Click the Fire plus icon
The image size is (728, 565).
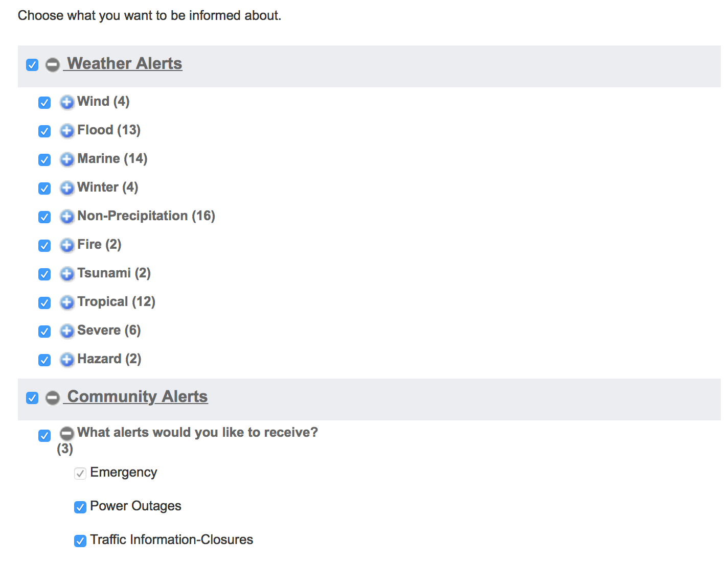[67, 245]
